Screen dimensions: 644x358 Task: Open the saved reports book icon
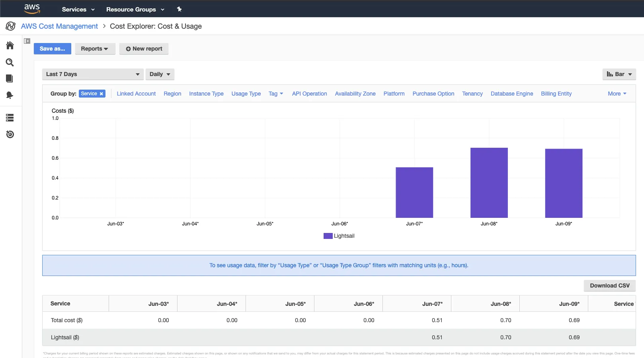[10, 78]
